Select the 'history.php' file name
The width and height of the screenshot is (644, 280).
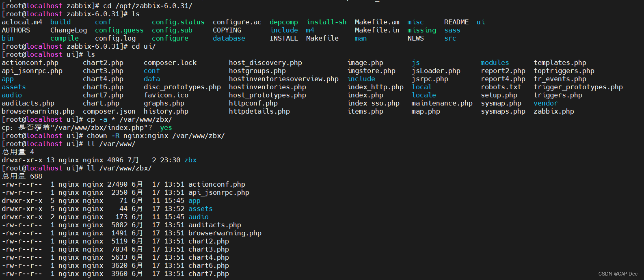click(x=166, y=111)
